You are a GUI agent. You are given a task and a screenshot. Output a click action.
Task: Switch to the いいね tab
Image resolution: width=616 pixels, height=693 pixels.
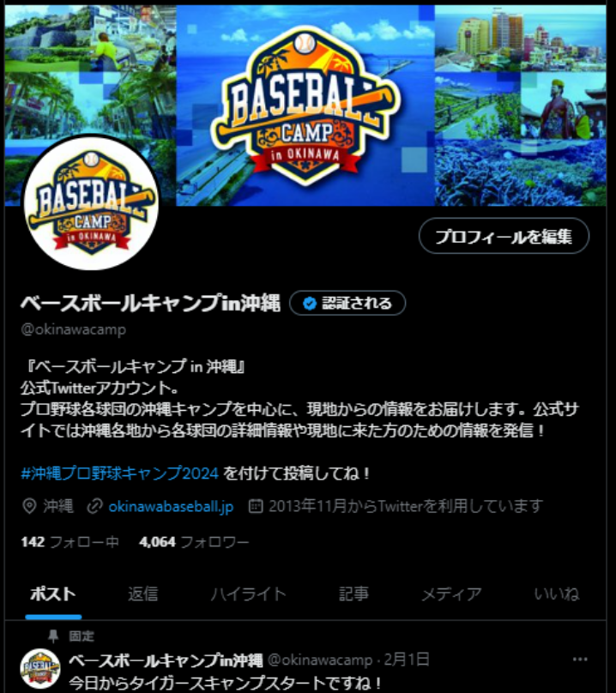556,594
